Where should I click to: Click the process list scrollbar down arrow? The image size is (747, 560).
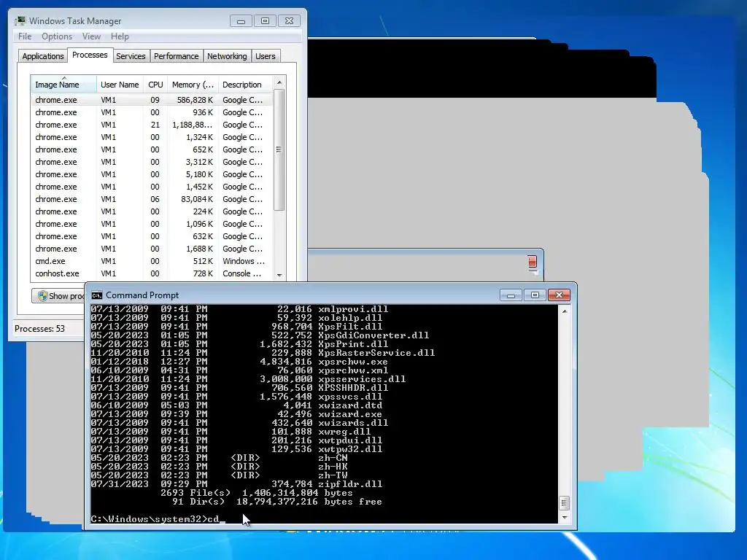[x=279, y=275]
